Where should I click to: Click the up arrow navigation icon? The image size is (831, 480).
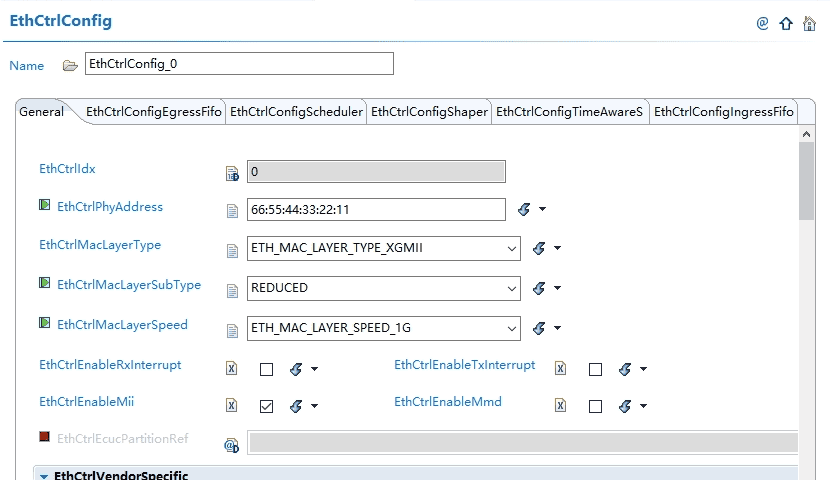click(786, 23)
